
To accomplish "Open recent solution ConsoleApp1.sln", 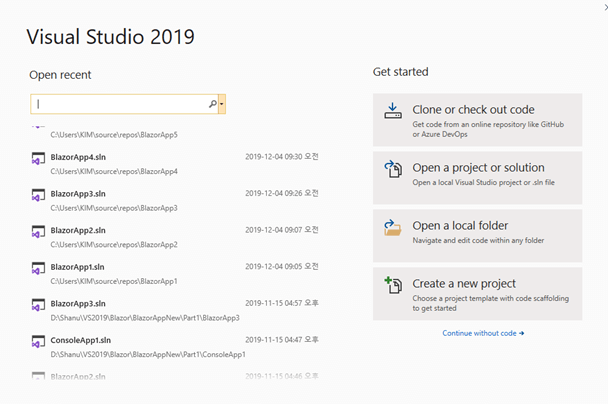I will [83, 340].
